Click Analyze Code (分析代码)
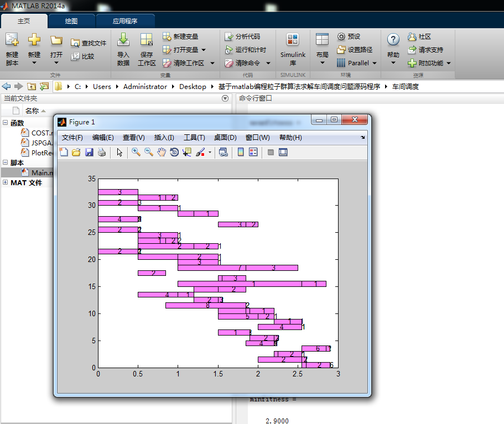 pos(242,36)
